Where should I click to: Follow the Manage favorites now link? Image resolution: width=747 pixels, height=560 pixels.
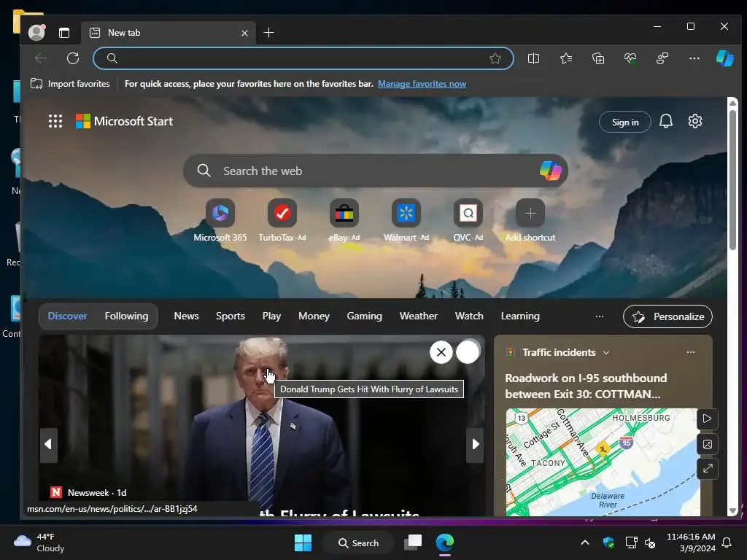click(x=422, y=84)
